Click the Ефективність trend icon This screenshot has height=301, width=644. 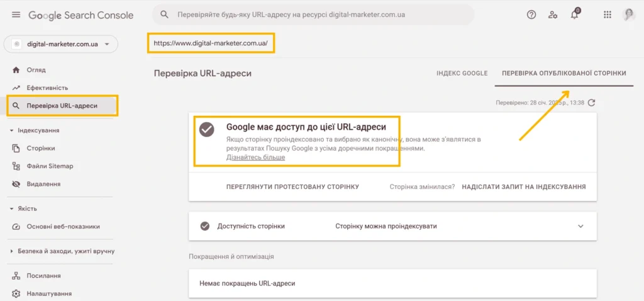tap(16, 88)
